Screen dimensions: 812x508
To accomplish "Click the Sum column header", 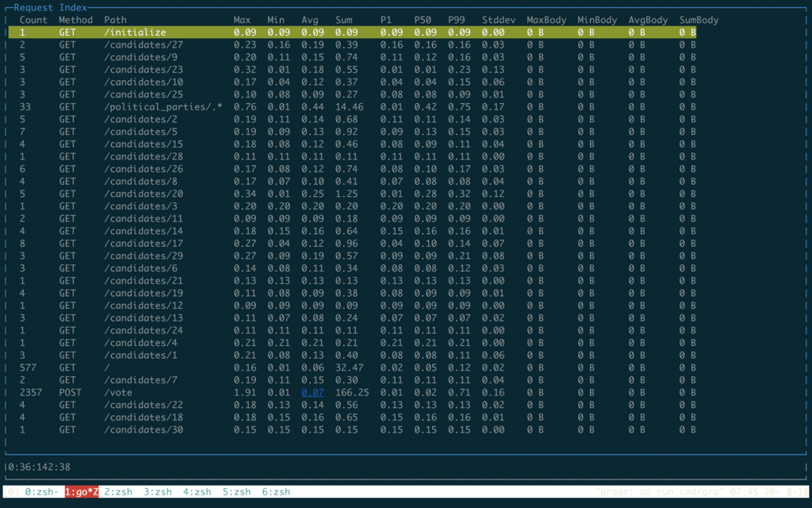I will click(x=344, y=20).
